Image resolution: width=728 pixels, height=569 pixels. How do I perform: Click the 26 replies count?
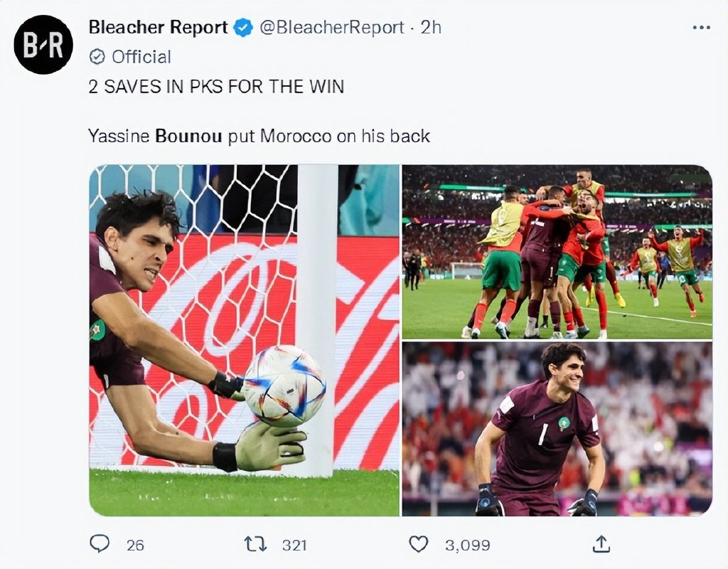click(x=135, y=545)
